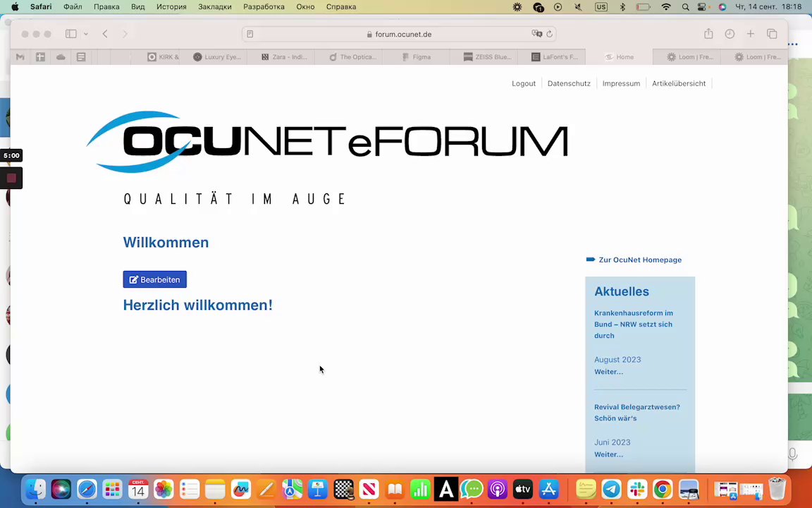Open the Revival Belegarztwesen? article link
This screenshot has width=812, height=508.
click(637, 413)
